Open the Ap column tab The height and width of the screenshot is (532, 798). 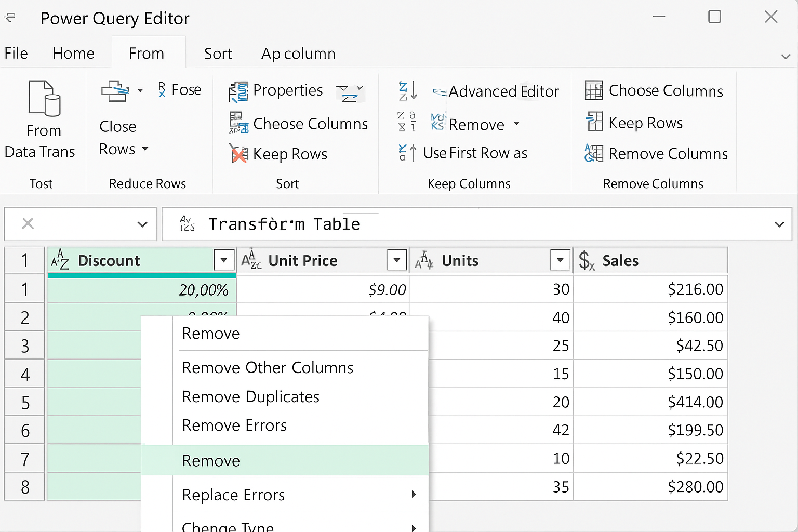pos(298,54)
